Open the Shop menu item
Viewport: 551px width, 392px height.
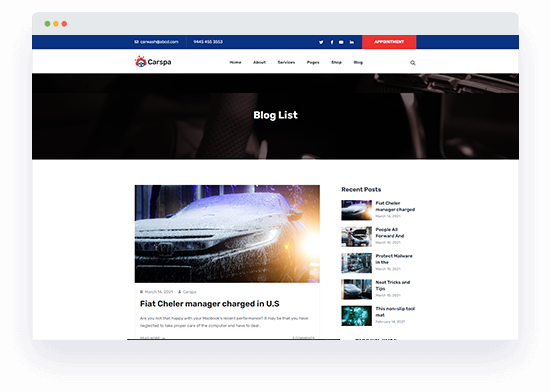pos(336,63)
